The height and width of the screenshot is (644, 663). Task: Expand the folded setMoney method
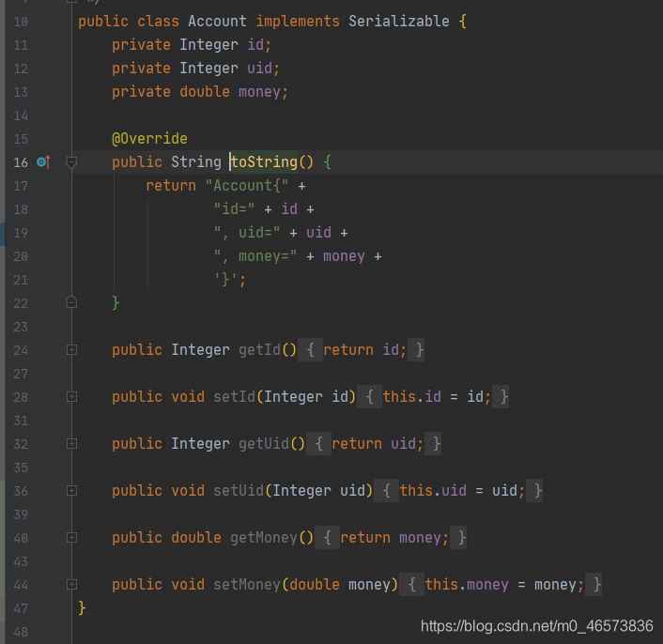coord(71,584)
